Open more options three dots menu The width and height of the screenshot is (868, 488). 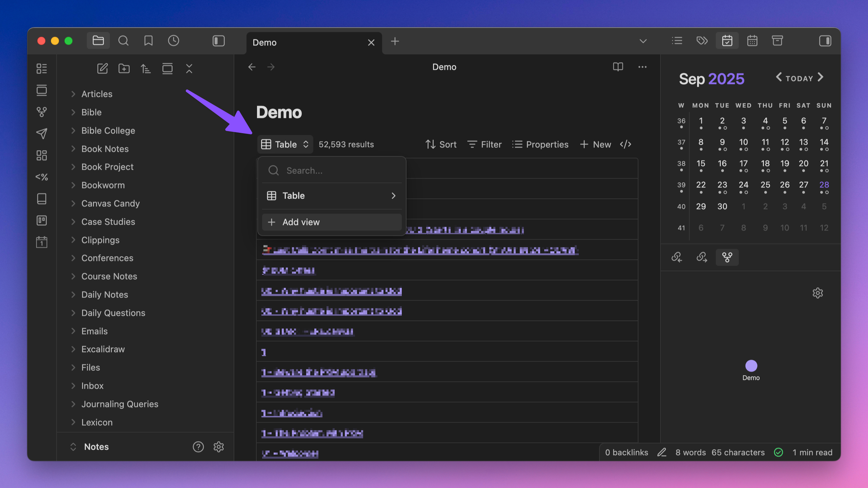pos(642,67)
